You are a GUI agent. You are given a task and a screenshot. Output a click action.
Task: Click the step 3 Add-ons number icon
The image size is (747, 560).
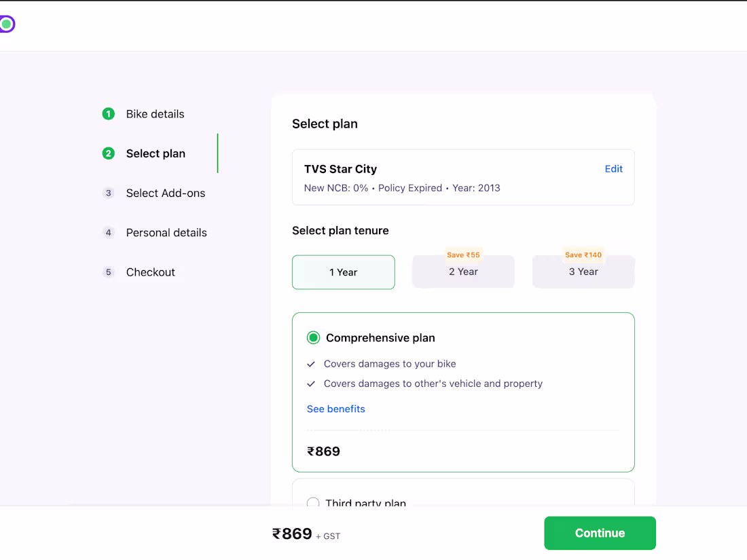[x=108, y=193]
